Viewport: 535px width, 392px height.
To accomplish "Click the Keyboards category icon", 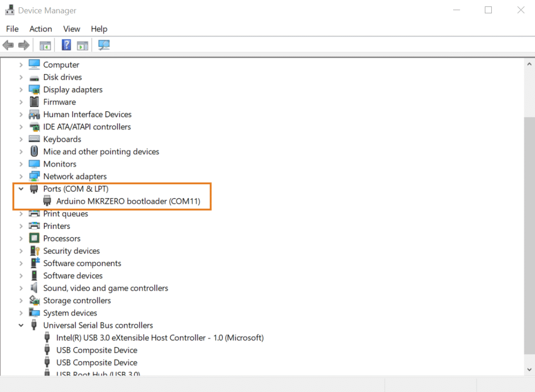I will click(34, 139).
